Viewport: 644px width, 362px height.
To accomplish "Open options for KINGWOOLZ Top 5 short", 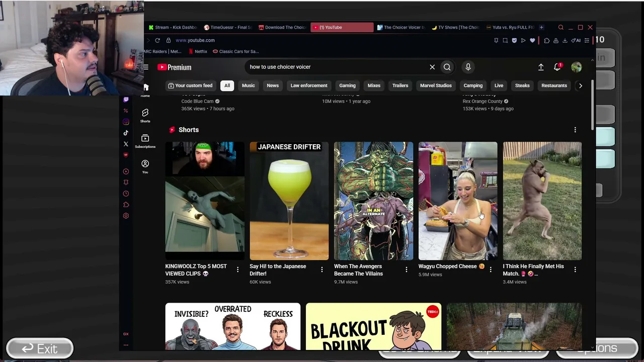I will point(237,269).
